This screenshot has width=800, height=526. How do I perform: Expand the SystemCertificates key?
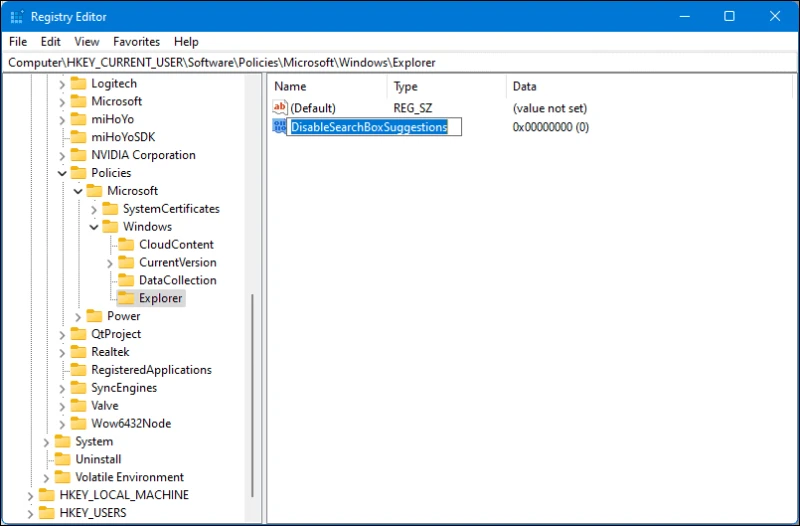(x=94, y=209)
